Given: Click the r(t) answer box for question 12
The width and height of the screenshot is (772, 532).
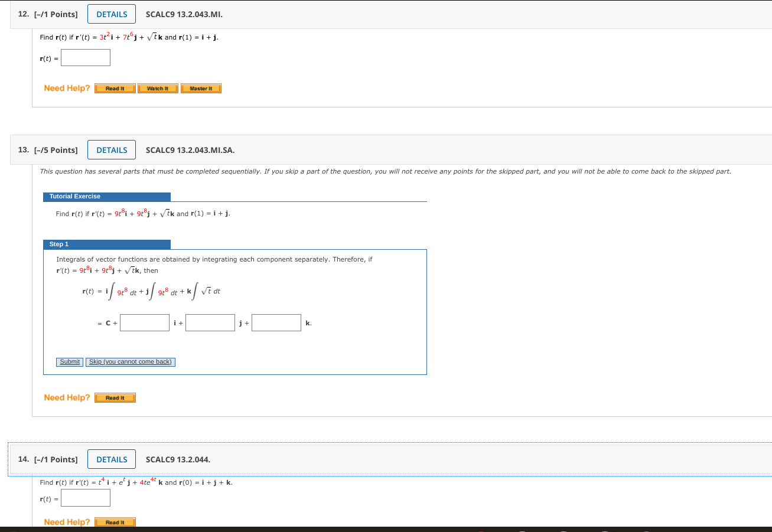Looking at the screenshot, I should pos(85,57).
